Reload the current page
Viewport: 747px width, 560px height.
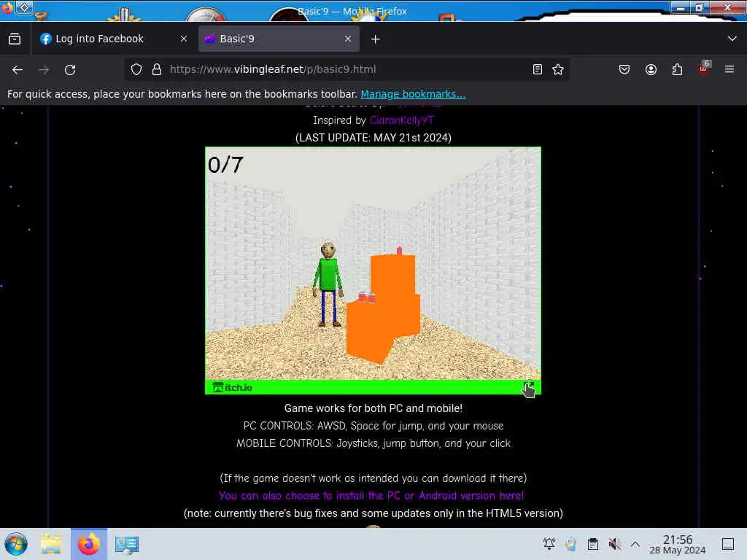(70, 69)
